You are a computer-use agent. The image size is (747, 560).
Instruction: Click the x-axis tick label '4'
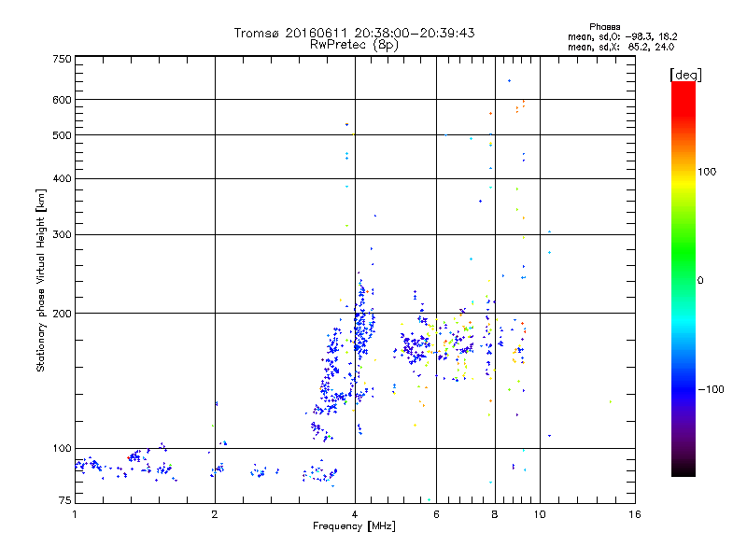(x=355, y=514)
